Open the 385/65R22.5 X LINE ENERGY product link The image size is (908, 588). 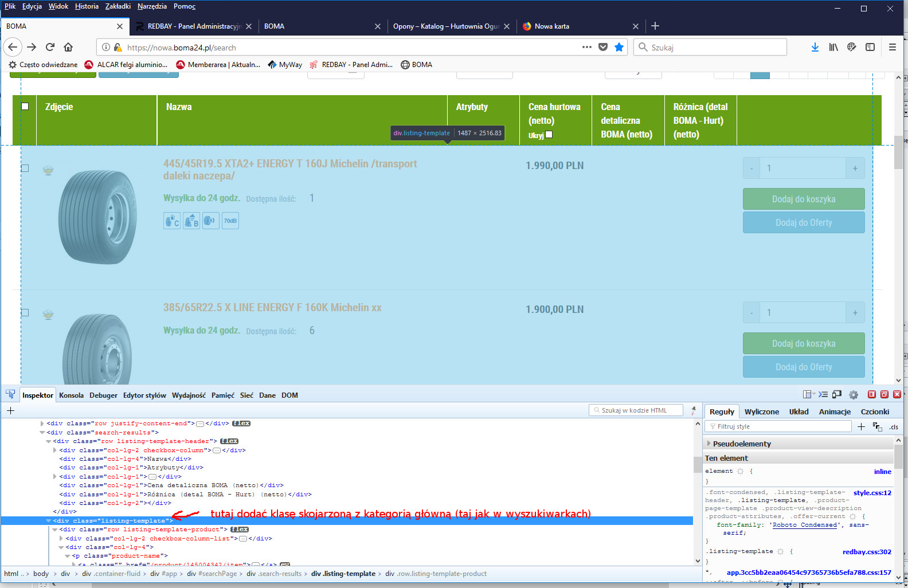pos(272,308)
